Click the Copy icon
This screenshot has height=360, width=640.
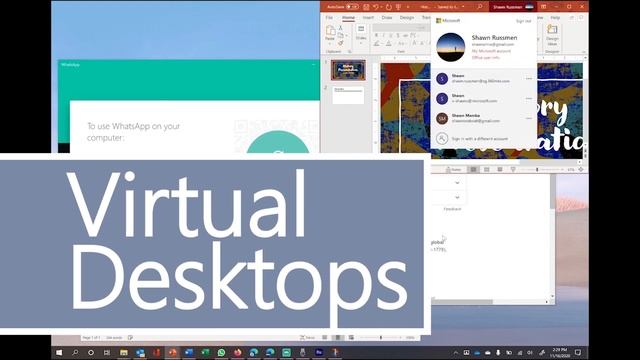pos(340,36)
